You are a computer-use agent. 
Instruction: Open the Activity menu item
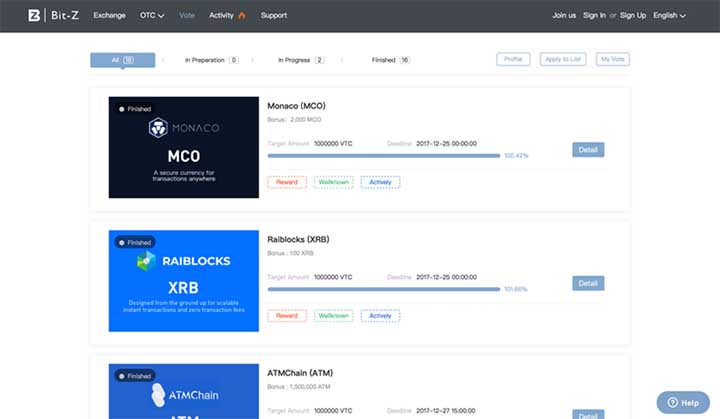pos(221,15)
